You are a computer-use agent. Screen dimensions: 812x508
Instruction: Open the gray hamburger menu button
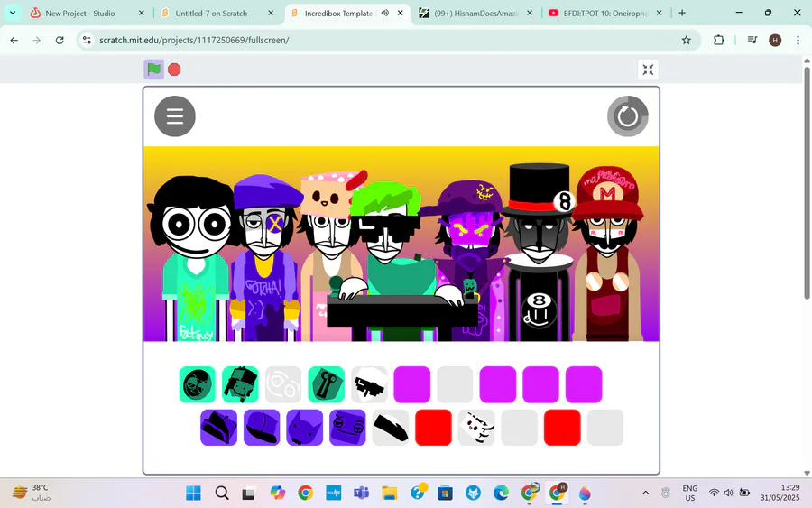click(x=175, y=116)
